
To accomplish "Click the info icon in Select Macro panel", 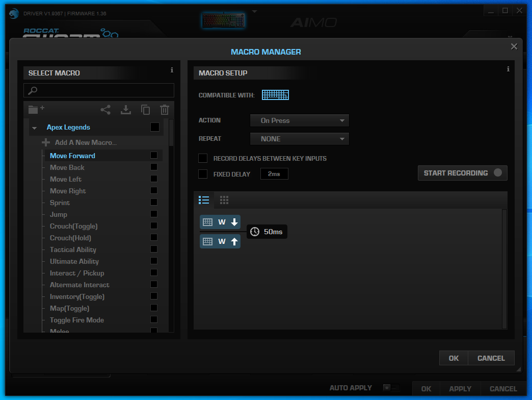I will 172,70.
